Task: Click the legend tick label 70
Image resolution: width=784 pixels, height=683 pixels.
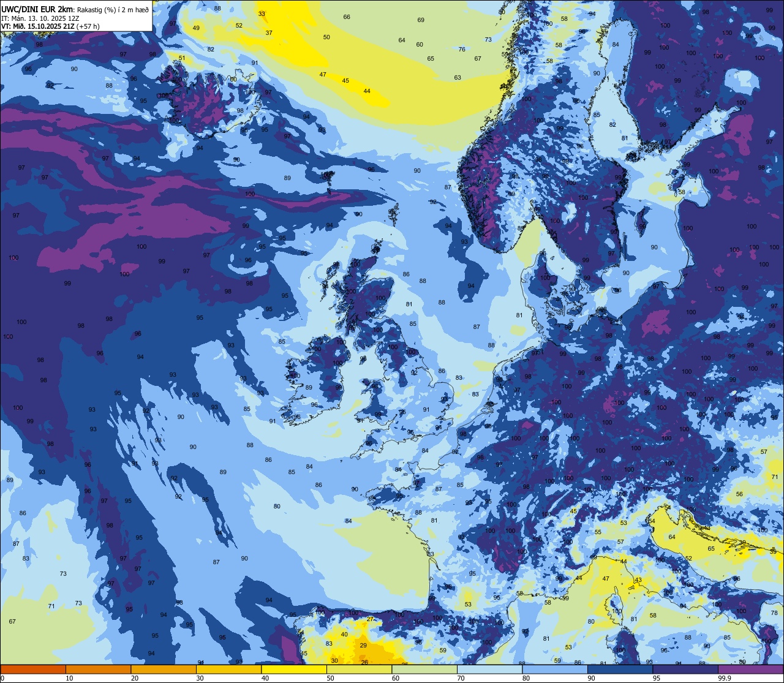Action: tap(461, 678)
